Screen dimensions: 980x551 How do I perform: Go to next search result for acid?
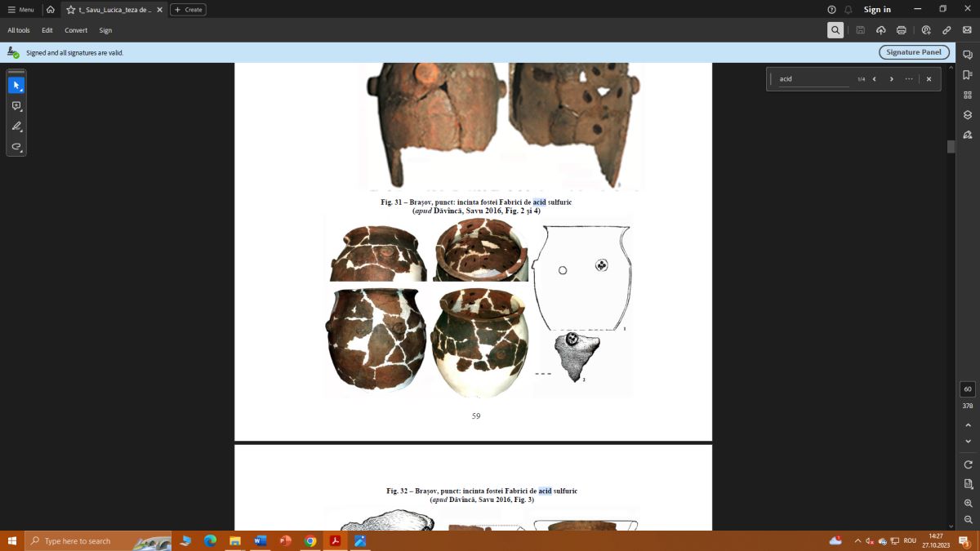pyautogui.click(x=891, y=79)
